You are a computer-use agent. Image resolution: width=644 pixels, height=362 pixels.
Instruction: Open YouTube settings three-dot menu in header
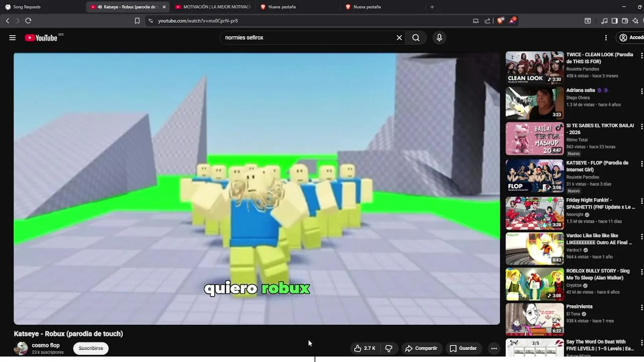coord(606,38)
